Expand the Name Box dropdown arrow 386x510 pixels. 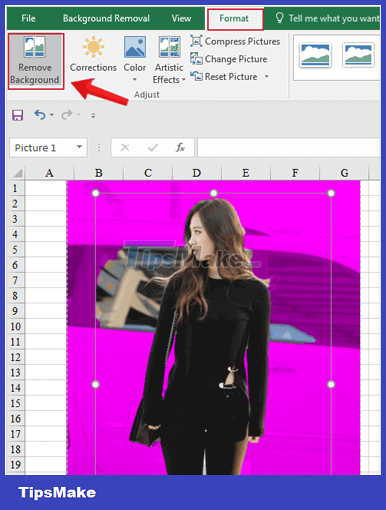(x=79, y=147)
